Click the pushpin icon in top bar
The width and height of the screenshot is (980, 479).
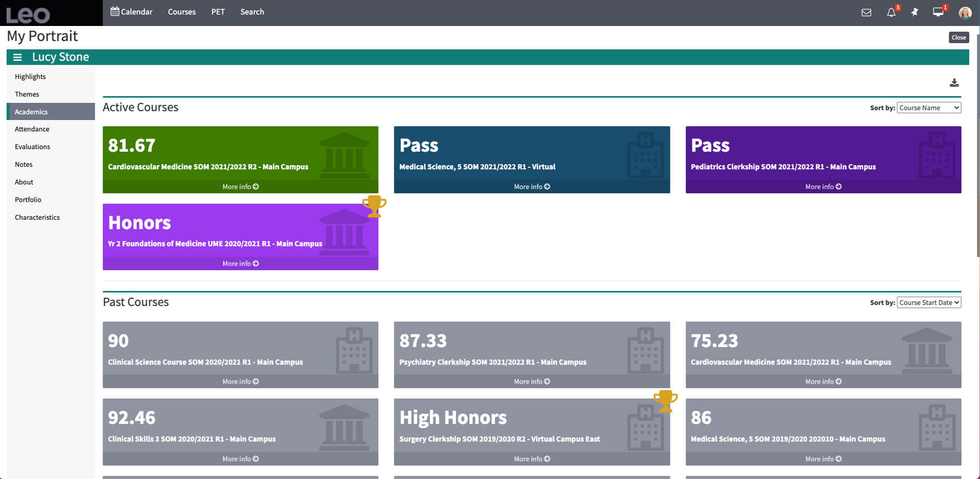tap(914, 12)
